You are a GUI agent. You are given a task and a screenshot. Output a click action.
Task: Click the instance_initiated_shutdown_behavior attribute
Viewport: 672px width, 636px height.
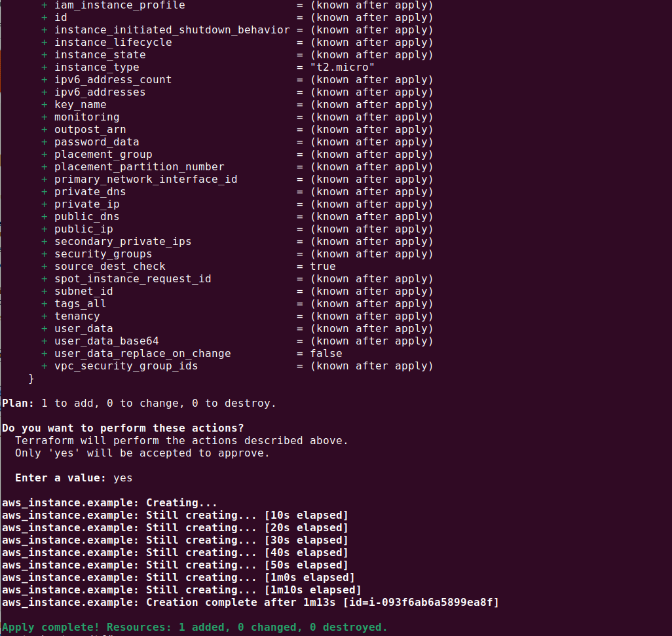coord(172,30)
